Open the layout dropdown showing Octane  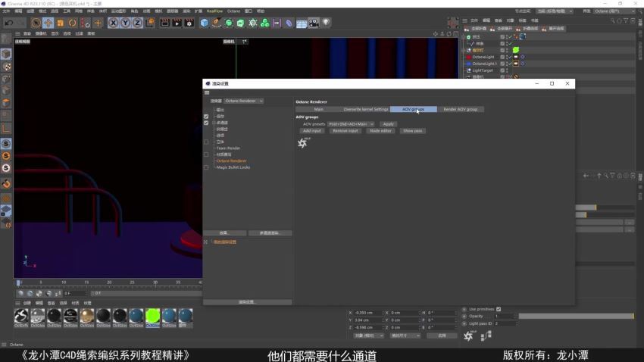[614, 11]
